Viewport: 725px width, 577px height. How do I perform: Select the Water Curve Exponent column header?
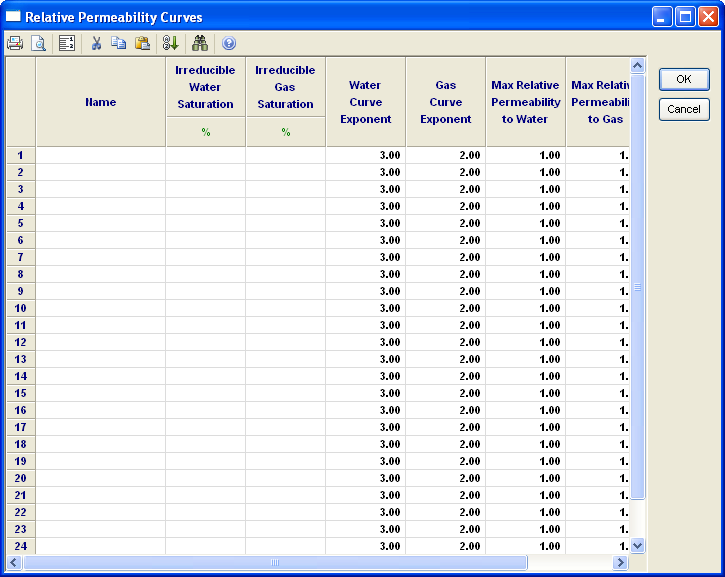[x=365, y=102]
